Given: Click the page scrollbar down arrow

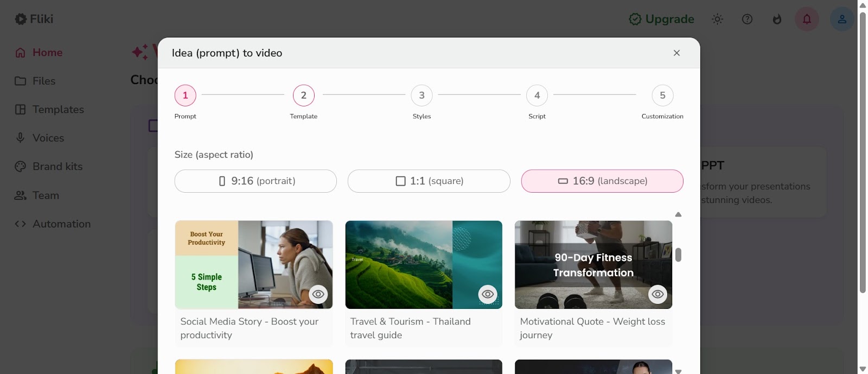Looking at the screenshot, I should (863, 369).
